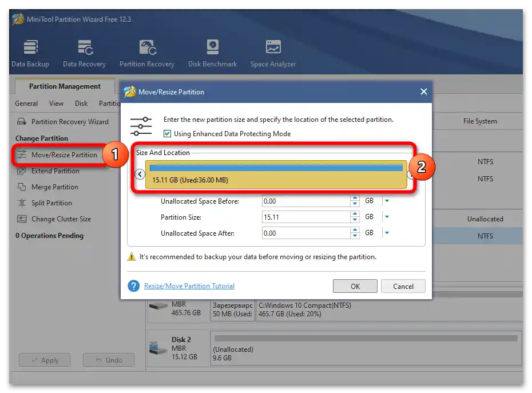Select the 50 MB reserved partition block

click(x=232, y=309)
